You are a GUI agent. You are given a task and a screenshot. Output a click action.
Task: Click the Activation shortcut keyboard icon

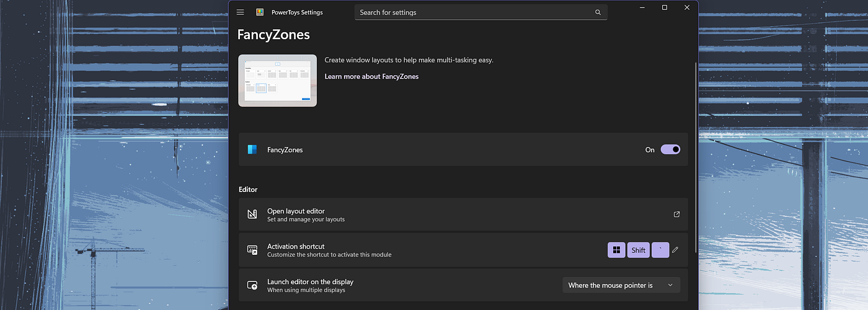click(252, 250)
